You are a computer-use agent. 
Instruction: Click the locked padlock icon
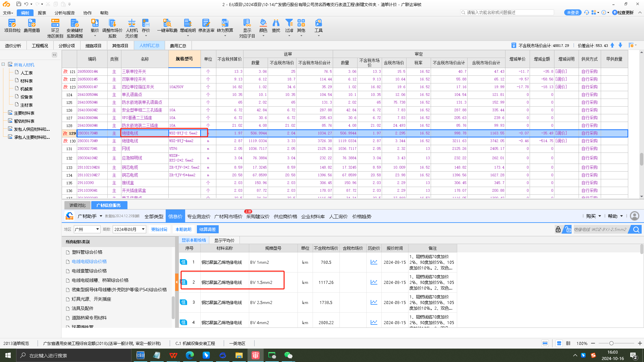(558, 229)
